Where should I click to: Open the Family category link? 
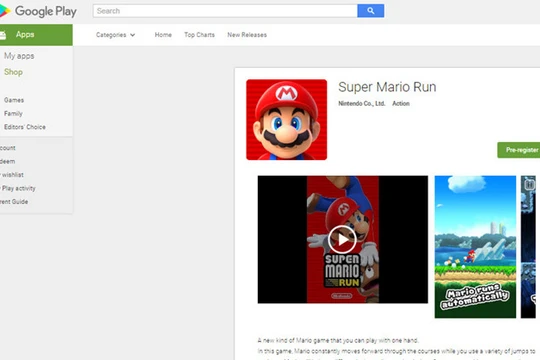point(13,114)
